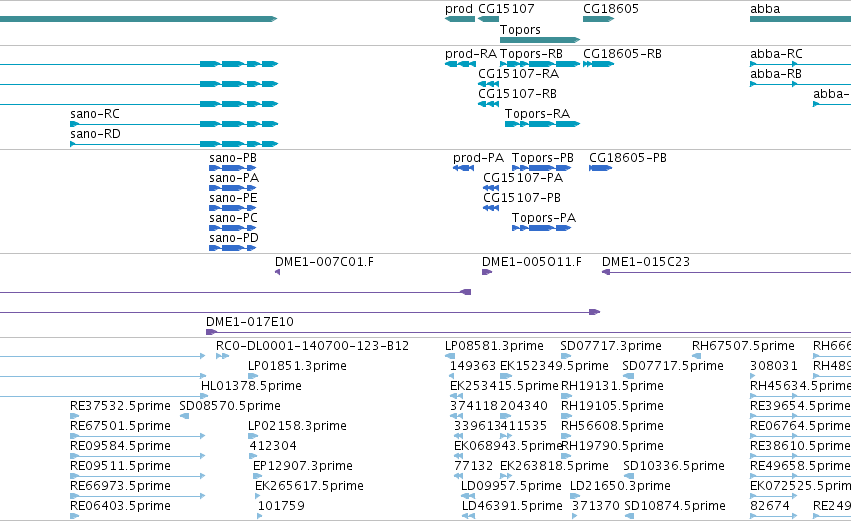The image size is (851, 521).
Task: Select EST EK068943.5prime
Action: tap(459, 457)
